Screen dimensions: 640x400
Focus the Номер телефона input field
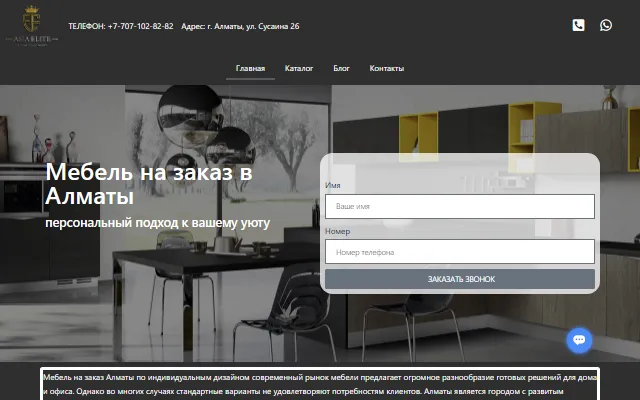[x=460, y=252]
